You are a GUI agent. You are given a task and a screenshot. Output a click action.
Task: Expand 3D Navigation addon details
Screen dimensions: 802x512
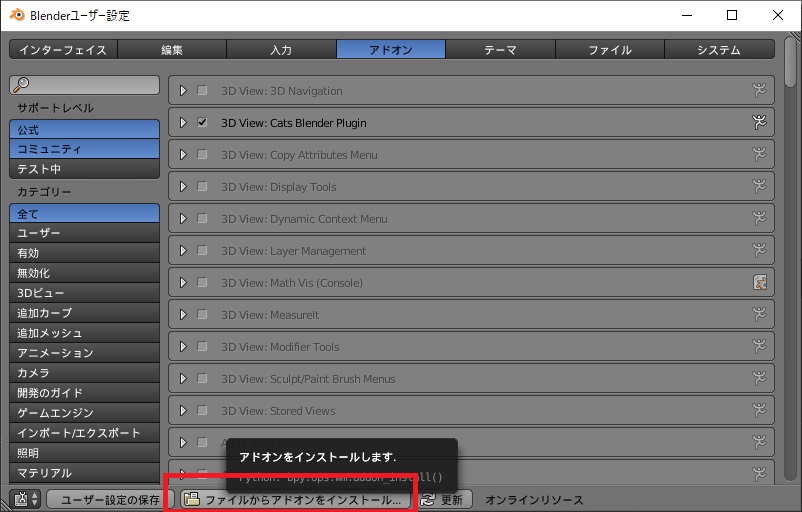[x=183, y=91]
